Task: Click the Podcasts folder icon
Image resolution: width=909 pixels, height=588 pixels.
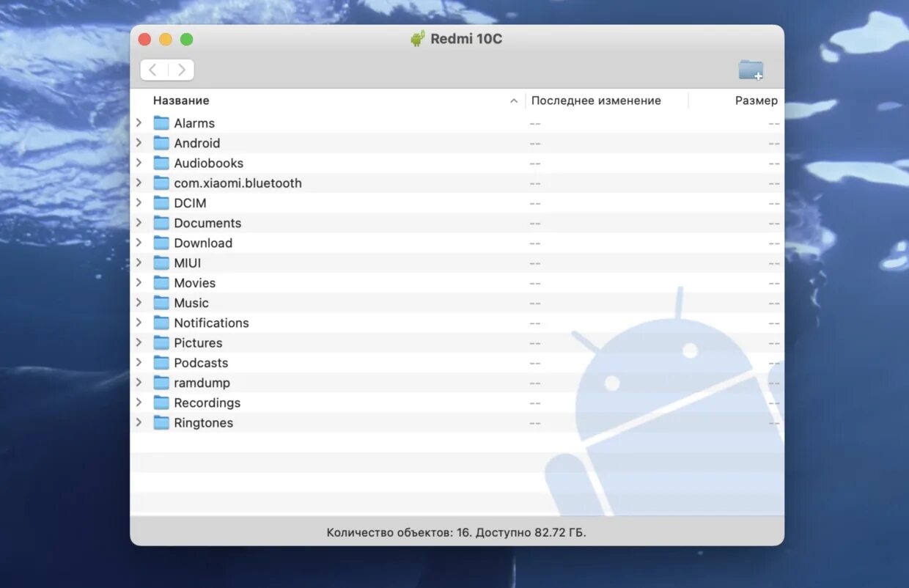Action: 161,362
